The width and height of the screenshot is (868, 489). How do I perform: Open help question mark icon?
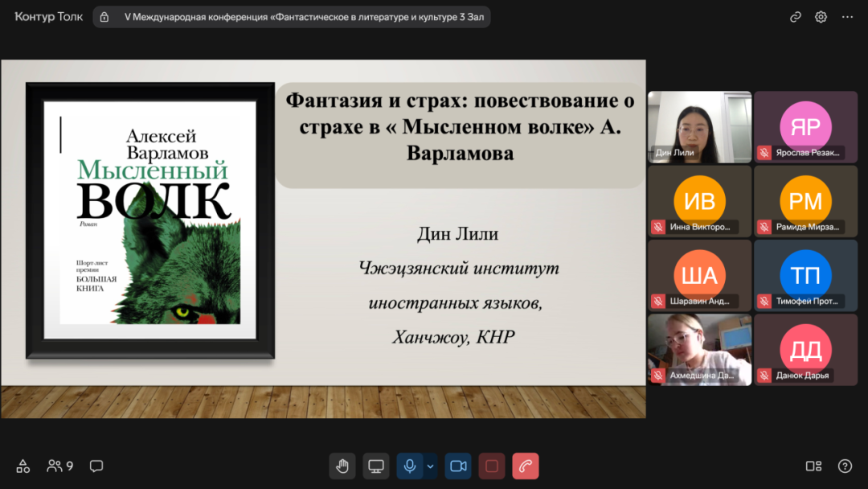(x=845, y=466)
